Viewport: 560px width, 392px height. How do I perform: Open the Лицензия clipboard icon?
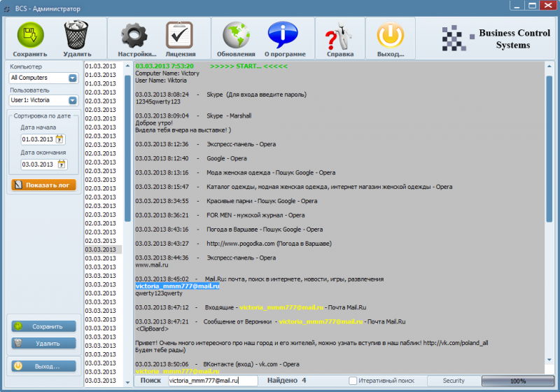tap(180, 35)
